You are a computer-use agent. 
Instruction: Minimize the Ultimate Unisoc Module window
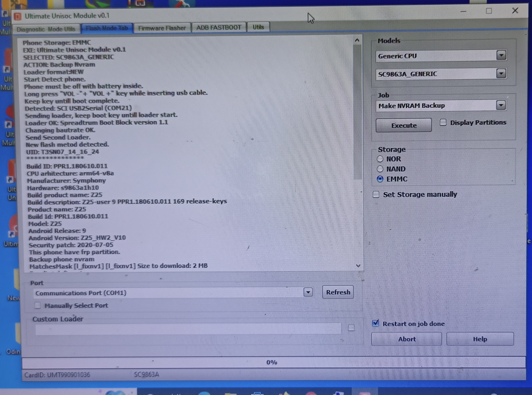[x=463, y=12]
